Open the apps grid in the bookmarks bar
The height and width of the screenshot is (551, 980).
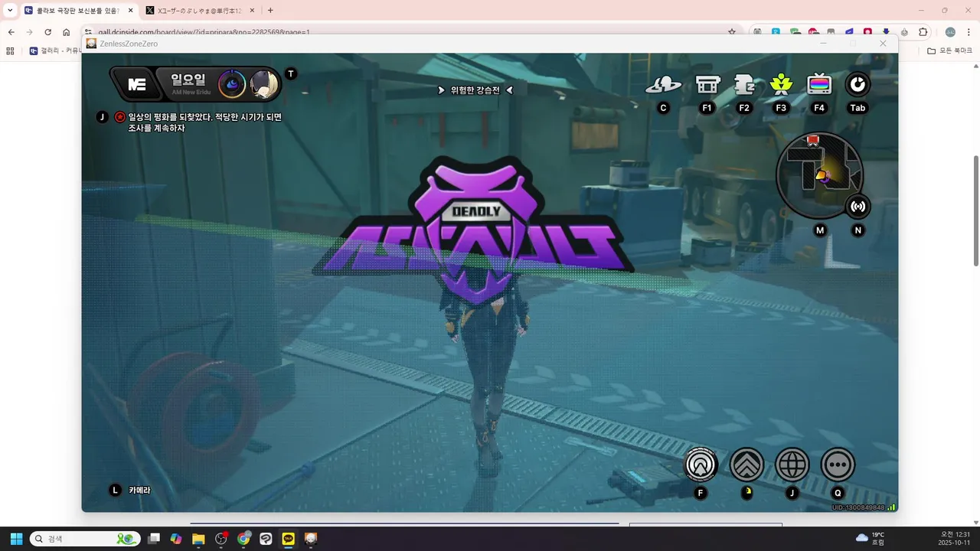click(10, 51)
